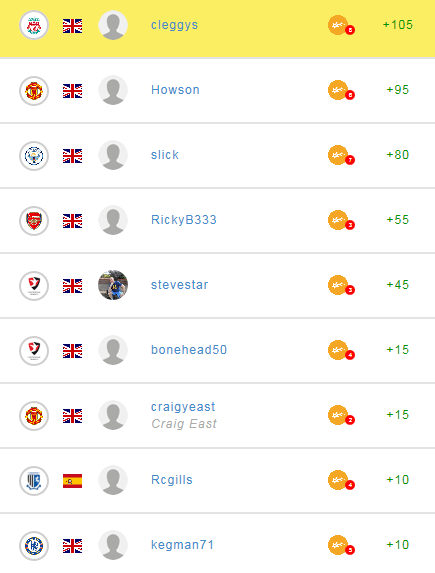Click the Leicester crest in slick's row
This screenshot has height=573, width=435.
pyautogui.click(x=34, y=155)
